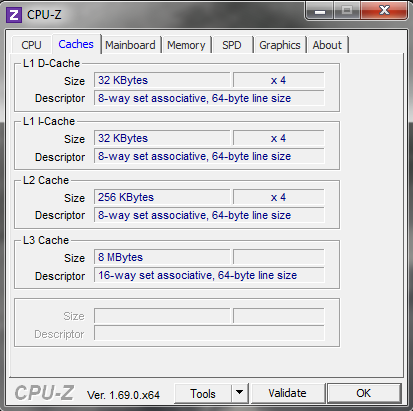Select the Caches tab
Screen dimensions: 413x411
[x=76, y=44]
